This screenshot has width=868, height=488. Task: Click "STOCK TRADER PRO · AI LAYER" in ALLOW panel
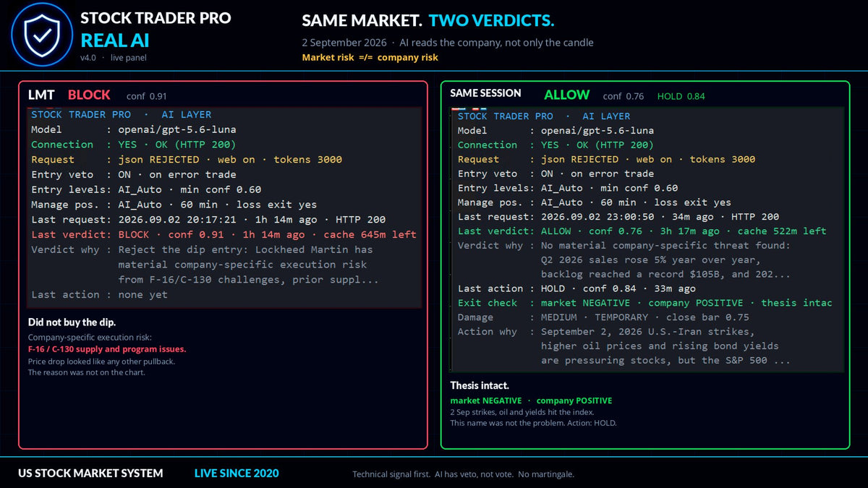(x=544, y=116)
